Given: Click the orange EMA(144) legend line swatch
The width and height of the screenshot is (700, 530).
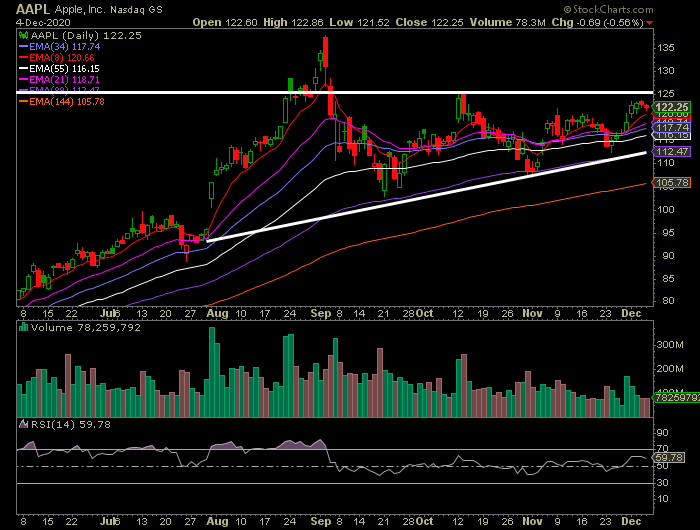Looking at the screenshot, I should point(24,102).
